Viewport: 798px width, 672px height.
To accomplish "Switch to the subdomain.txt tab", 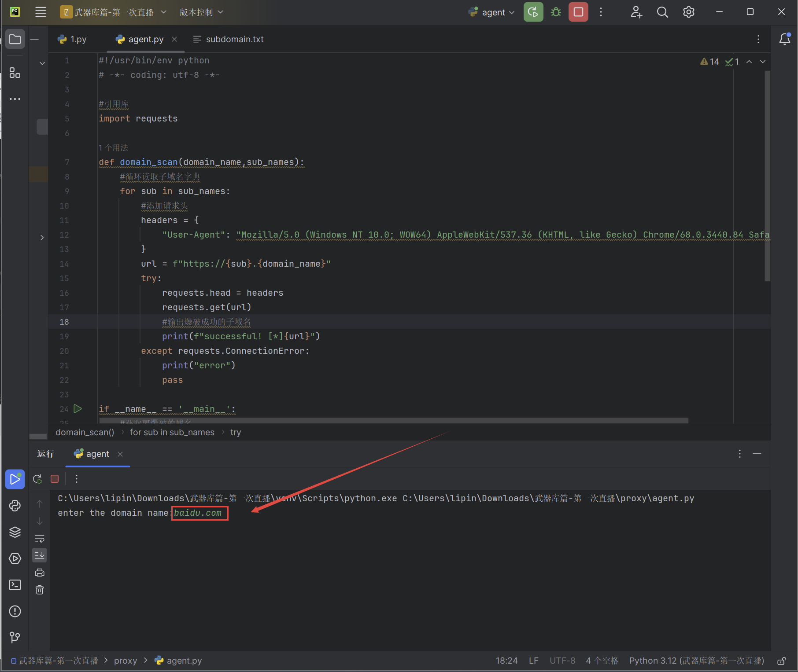I will (x=229, y=39).
